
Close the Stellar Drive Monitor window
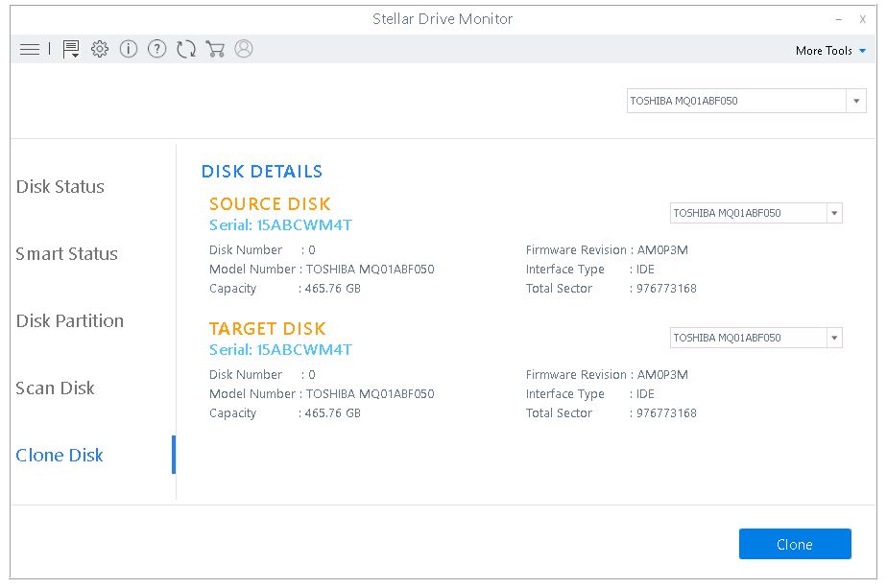[862, 20]
